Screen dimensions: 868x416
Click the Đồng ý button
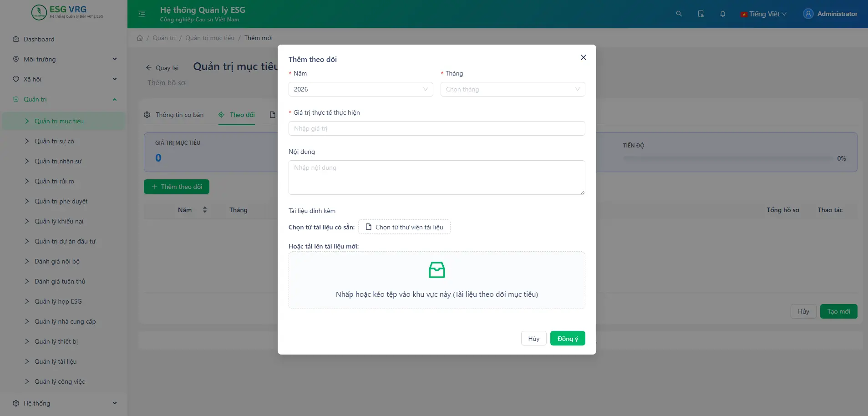tap(568, 338)
